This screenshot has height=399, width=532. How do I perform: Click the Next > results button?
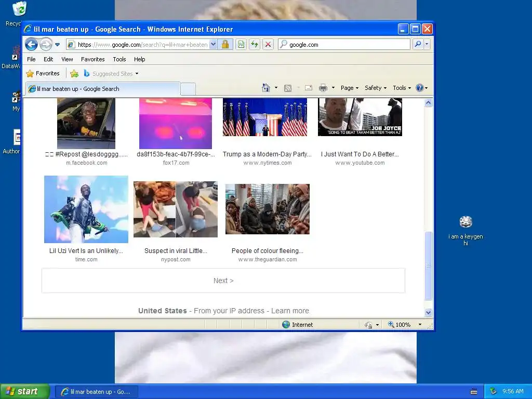[223, 281]
